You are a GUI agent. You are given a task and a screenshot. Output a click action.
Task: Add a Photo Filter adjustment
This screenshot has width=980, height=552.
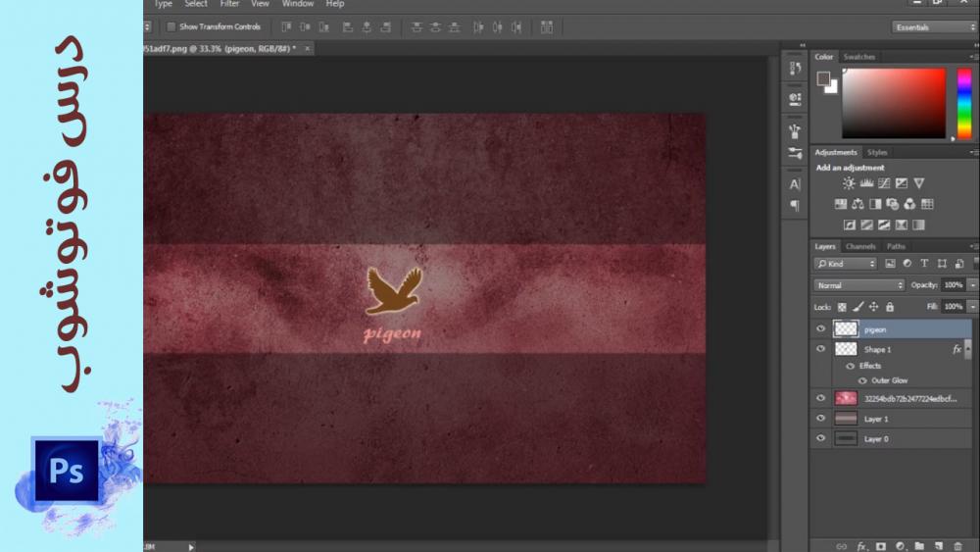pos(893,204)
